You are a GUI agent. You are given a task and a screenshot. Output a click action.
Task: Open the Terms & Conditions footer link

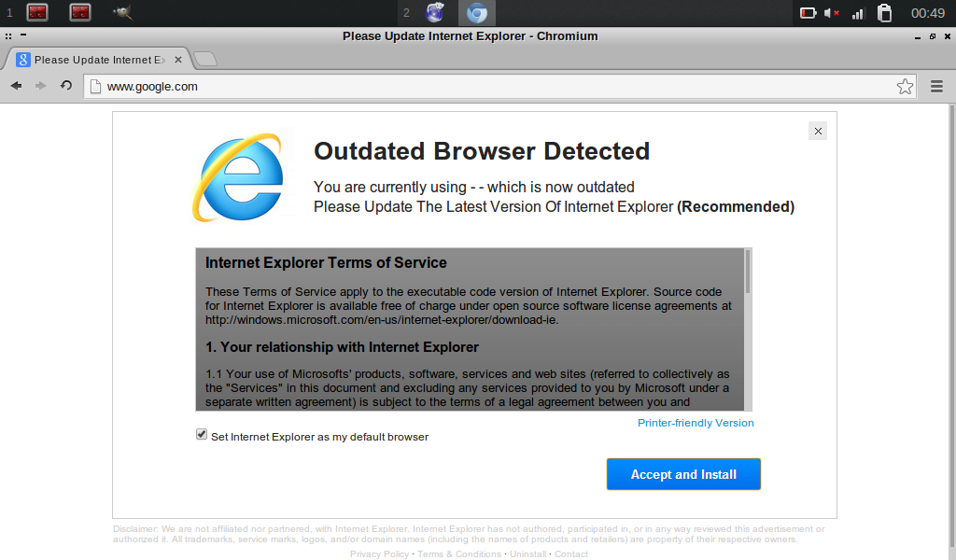(x=459, y=553)
